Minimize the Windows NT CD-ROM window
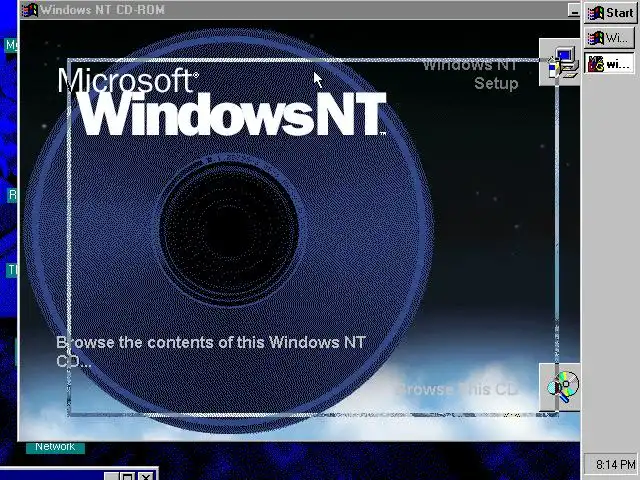 573,11
